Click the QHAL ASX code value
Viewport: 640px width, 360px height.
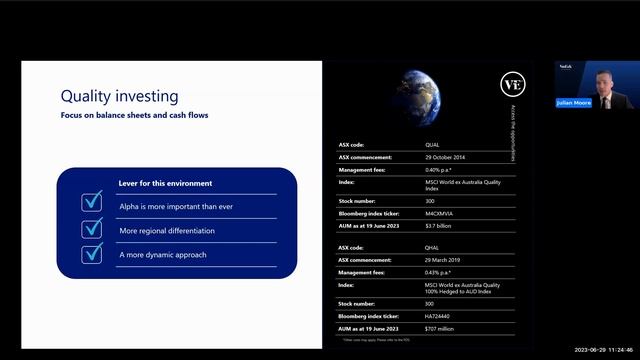(x=431, y=248)
